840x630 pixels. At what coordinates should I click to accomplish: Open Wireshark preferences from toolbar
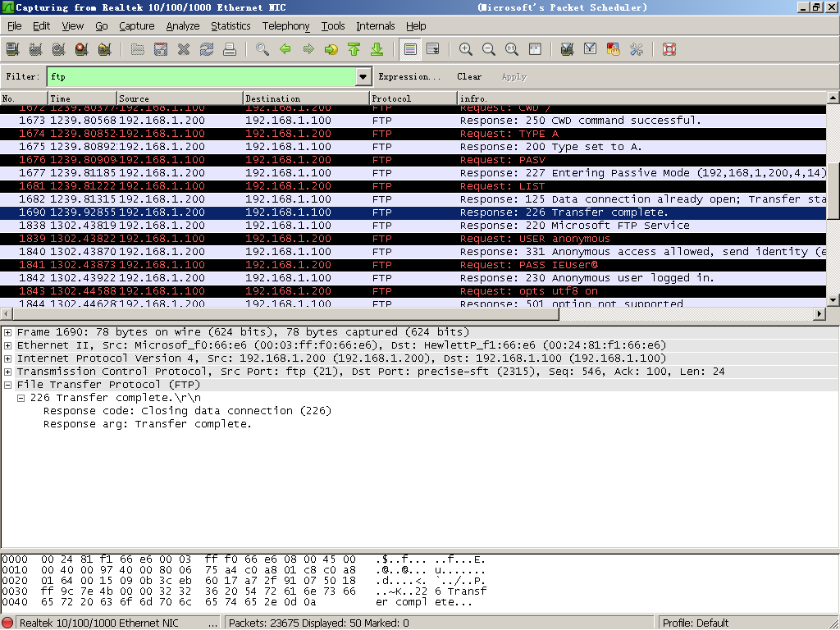[x=637, y=49]
